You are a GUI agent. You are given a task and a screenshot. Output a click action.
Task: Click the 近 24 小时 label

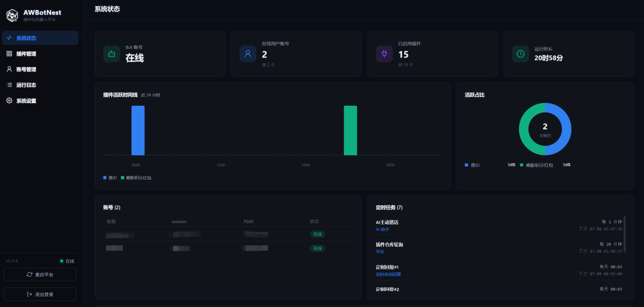click(150, 95)
